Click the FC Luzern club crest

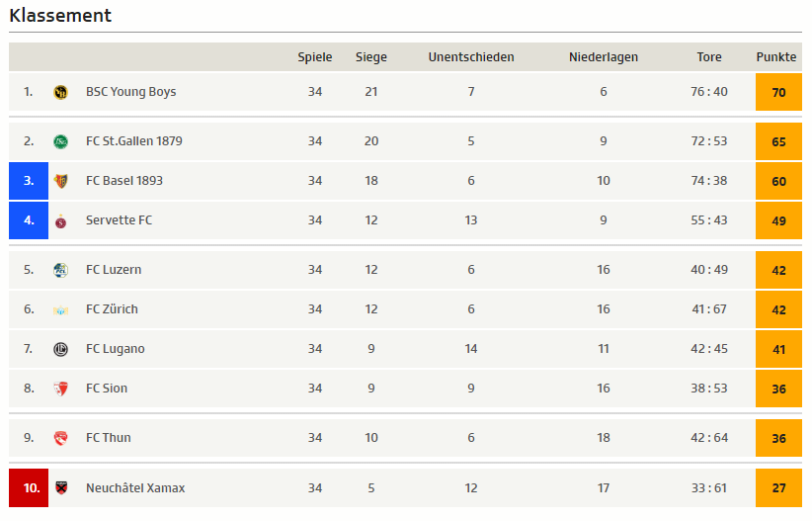pyautogui.click(x=60, y=270)
